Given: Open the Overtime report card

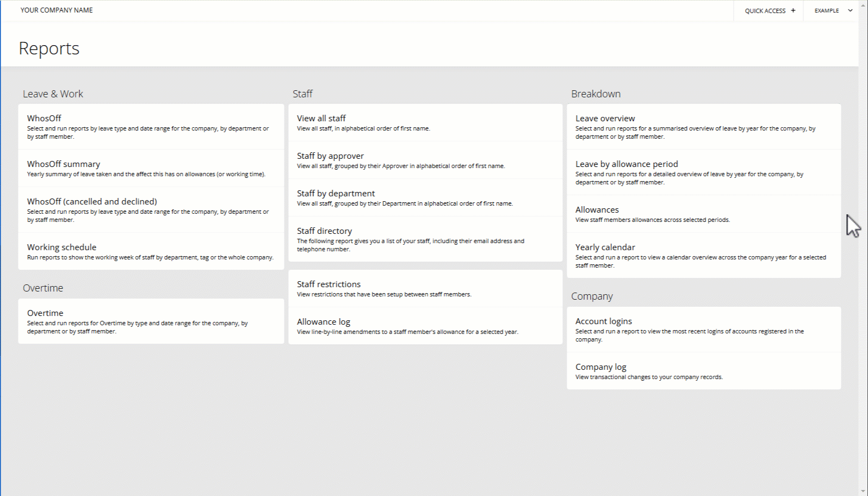Looking at the screenshot, I should tap(151, 321).
